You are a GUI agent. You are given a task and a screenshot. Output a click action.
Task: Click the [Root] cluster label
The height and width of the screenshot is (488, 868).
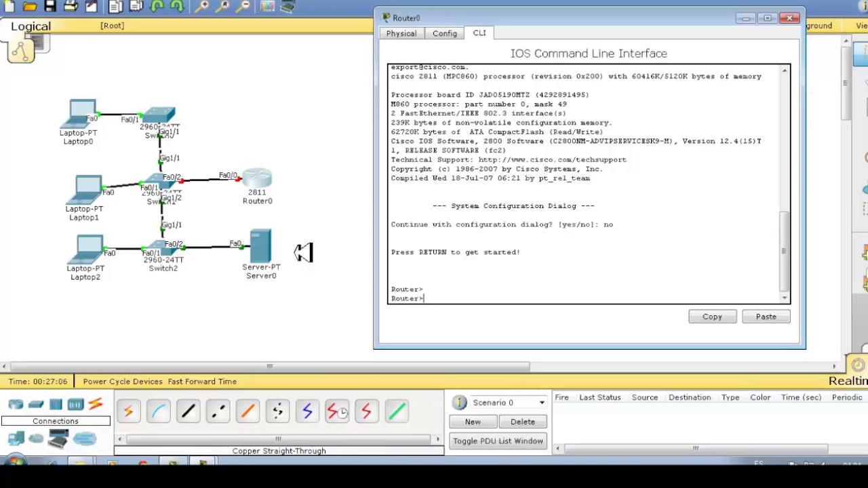tap(112, 26)
